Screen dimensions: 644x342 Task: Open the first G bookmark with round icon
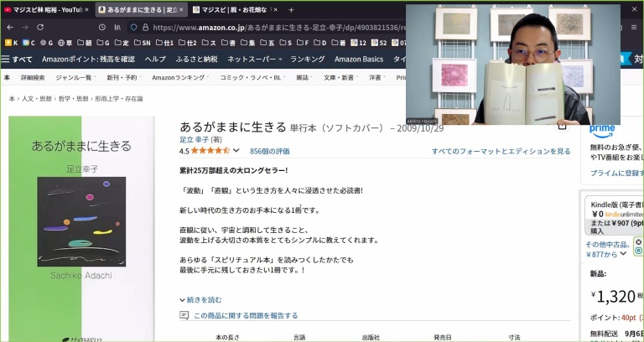point(46,43)
